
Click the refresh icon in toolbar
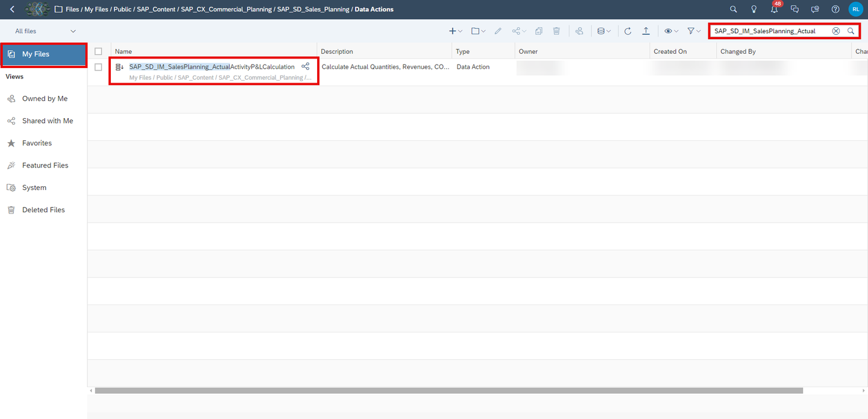tap(627, 31)
